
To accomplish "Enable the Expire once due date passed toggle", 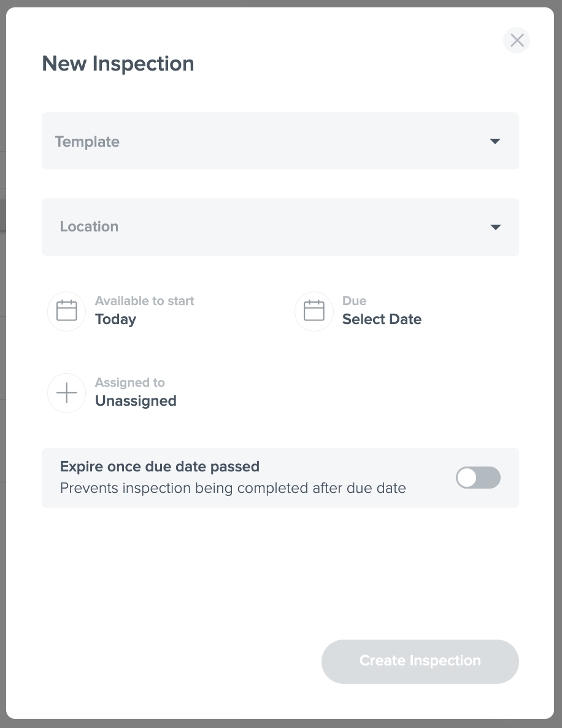I will 478,478.
